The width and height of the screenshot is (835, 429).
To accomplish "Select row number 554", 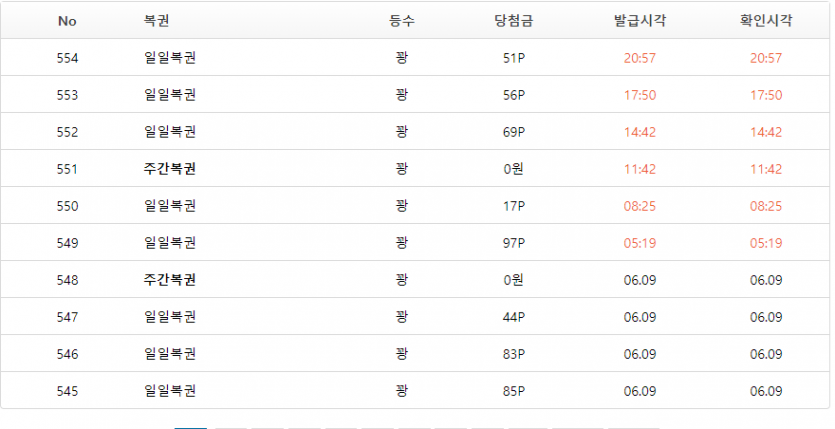I will point(67,58).
